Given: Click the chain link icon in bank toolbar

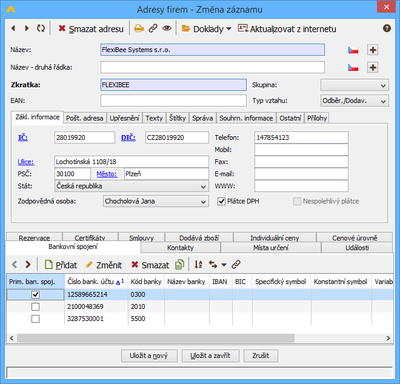Looking at the screenshot, I should click(236, 265).
